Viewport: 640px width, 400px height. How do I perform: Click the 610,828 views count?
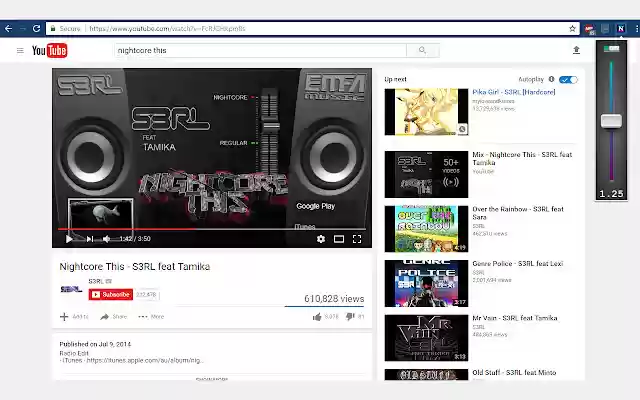tap(334, 299)
